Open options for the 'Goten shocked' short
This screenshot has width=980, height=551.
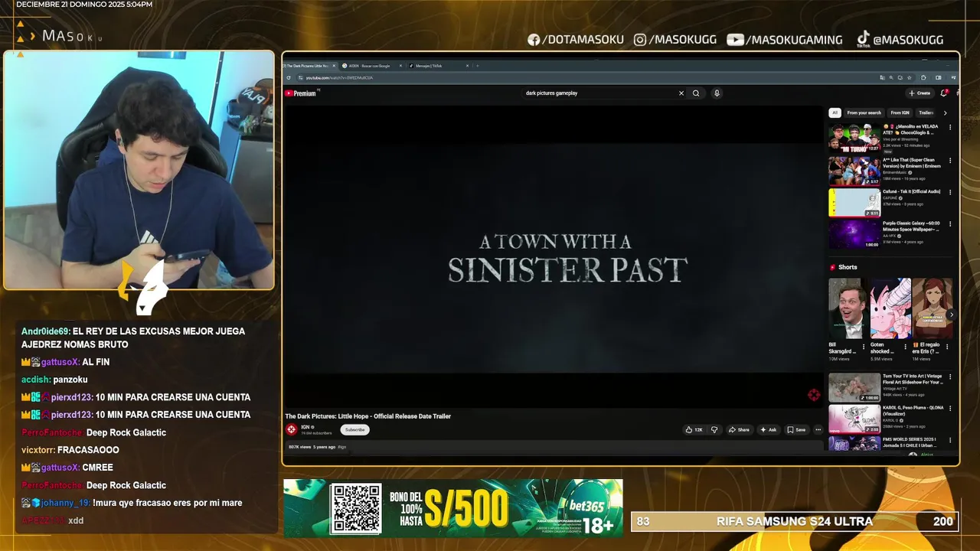point(906,347)
